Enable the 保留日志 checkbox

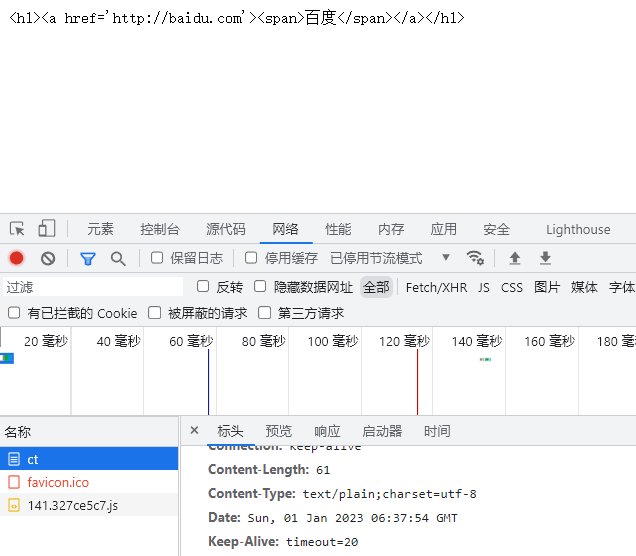157,258
